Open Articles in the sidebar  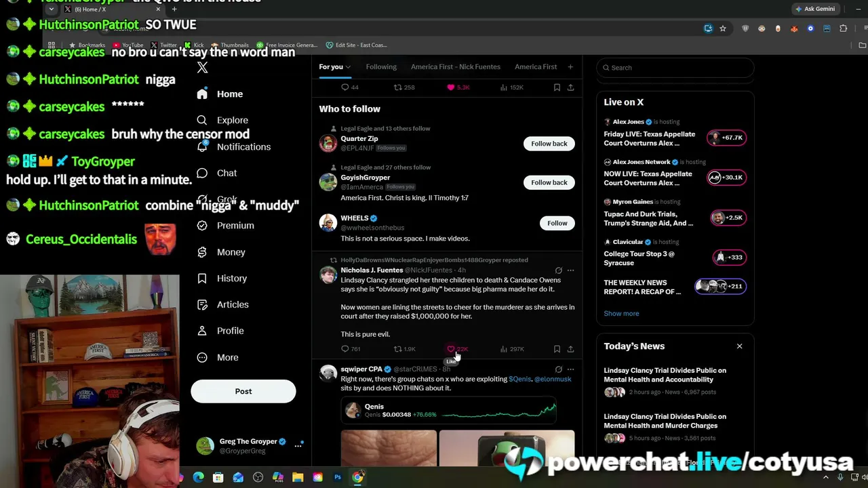[223, 304]
